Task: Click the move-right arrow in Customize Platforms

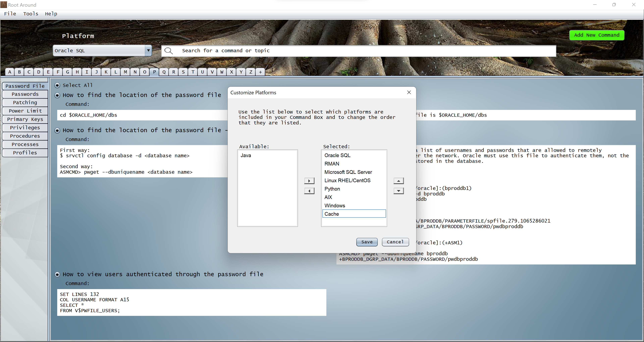Action: pyautogui.click(x=309, y=181)
